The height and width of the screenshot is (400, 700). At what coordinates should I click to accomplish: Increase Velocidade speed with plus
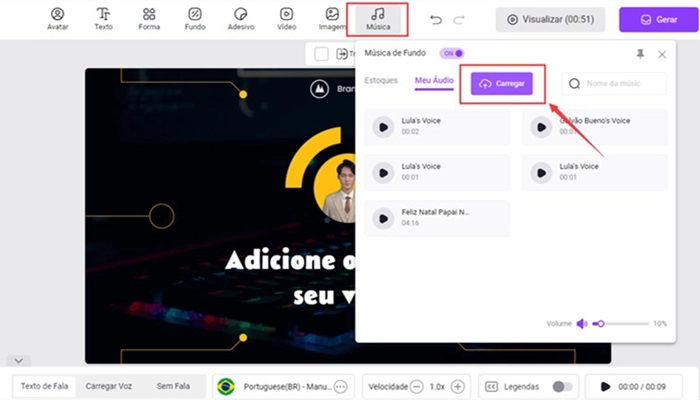(458, 387)
